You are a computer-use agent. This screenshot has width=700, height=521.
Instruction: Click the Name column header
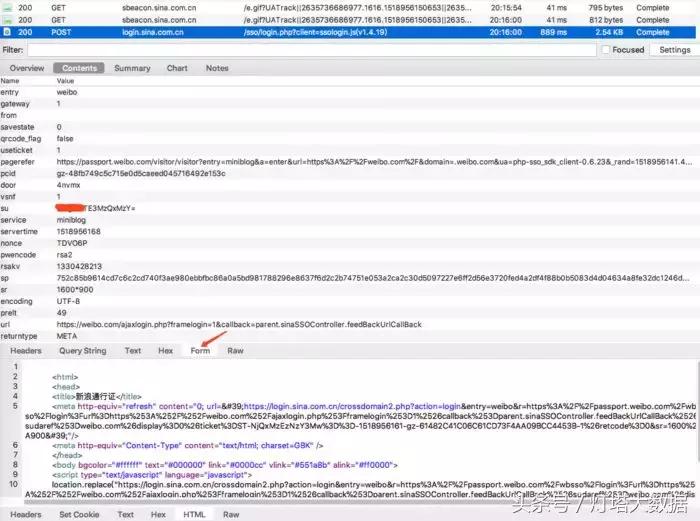click(10, 81)
